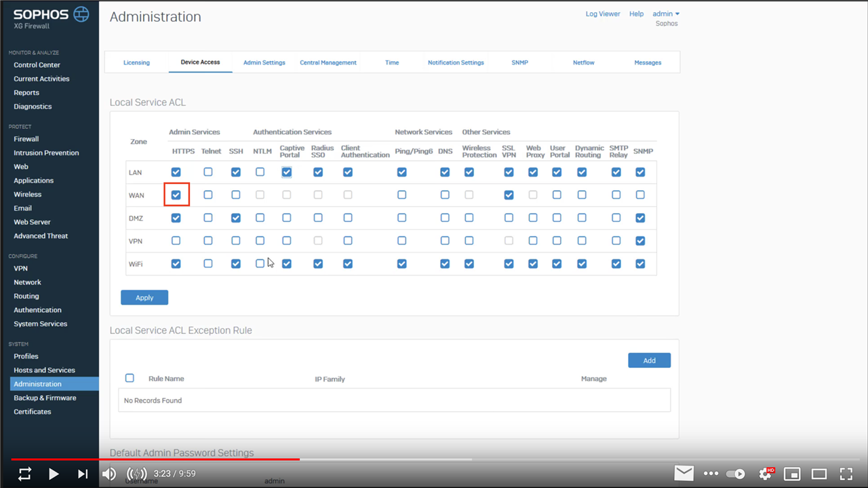Open the video settings gear
The width and height of the screenshot is (868, 488).
[766, 474]
